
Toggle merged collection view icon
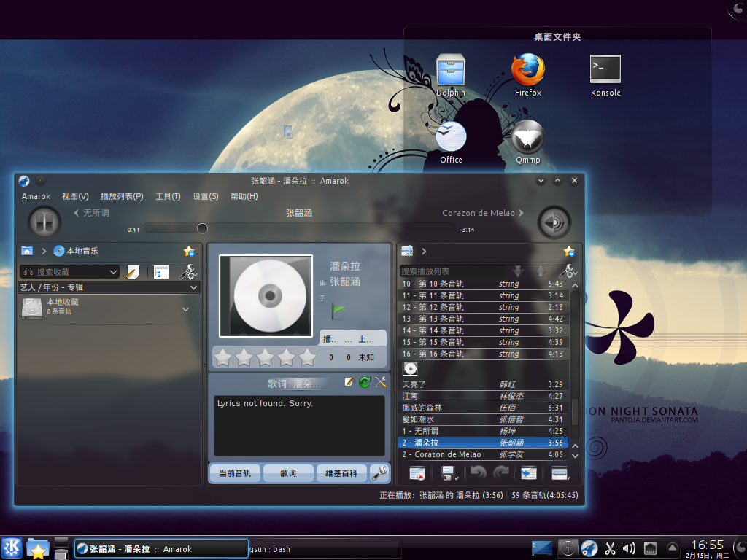[x=161, y=272]
